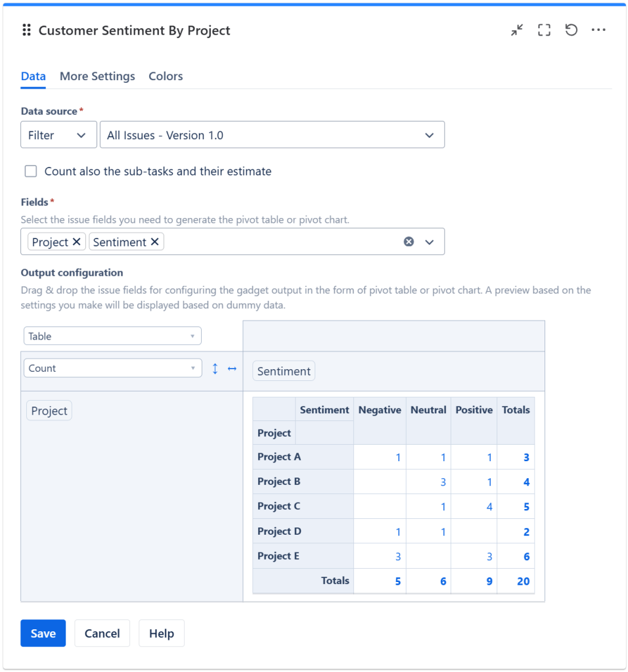Remove the Sentiment field tag

(155, 242)
